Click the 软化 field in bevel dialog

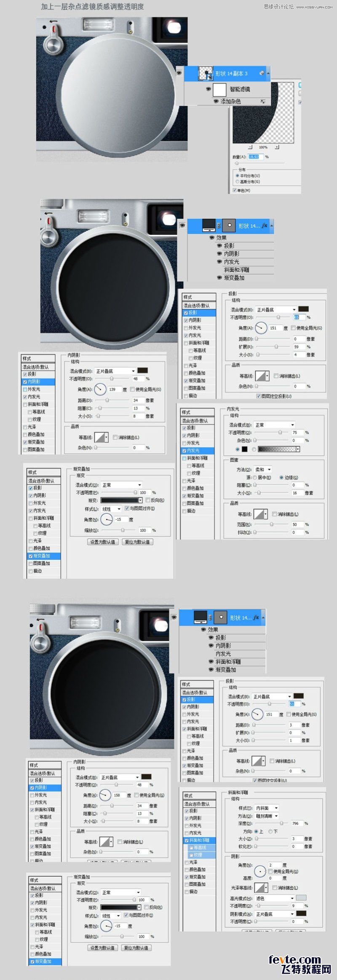click(x=296, y=846)
